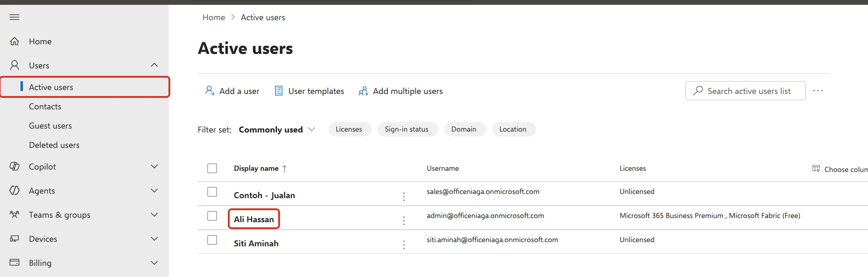Viewport: 868px width, 277px height.
Task: Open the Location filter pill
Action: point(514,129)
